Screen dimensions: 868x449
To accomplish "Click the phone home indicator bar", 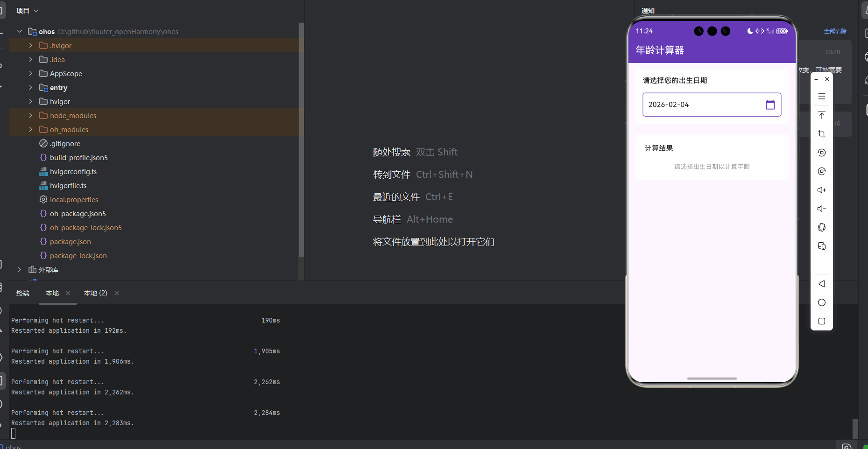I will 712,379.
